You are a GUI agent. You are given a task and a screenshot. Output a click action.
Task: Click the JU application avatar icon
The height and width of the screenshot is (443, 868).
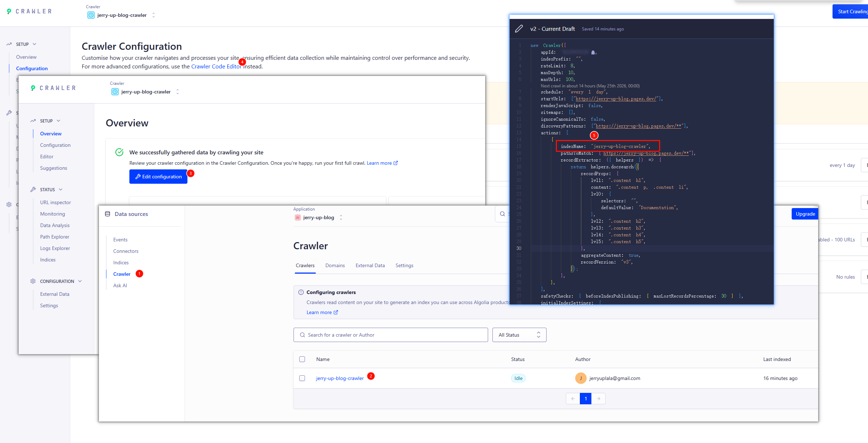tap(297, 217)
